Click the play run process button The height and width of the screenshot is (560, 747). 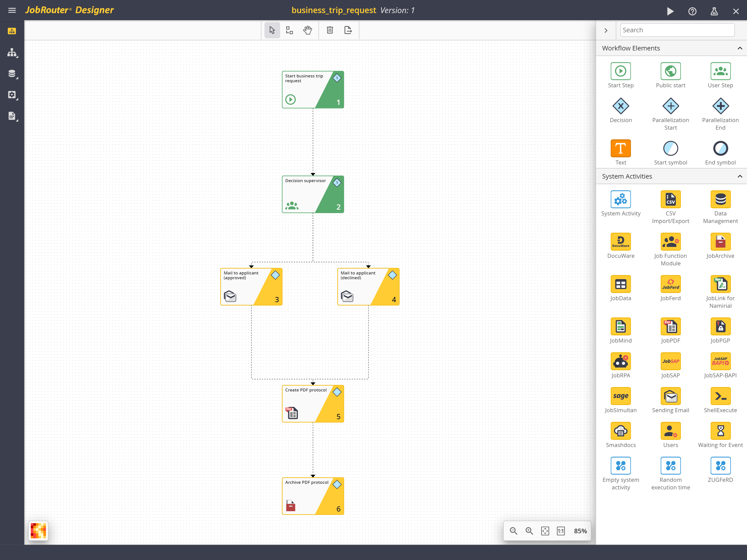670,11
